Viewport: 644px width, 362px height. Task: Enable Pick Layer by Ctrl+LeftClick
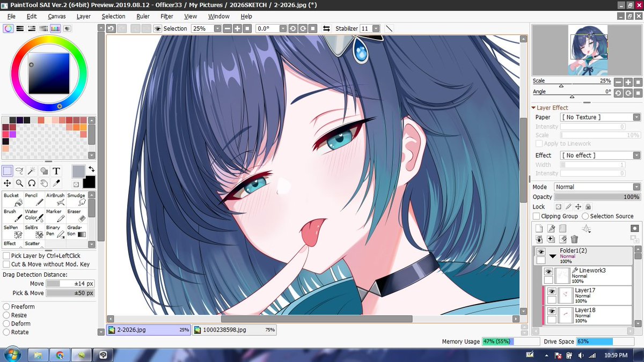point(7,256)
